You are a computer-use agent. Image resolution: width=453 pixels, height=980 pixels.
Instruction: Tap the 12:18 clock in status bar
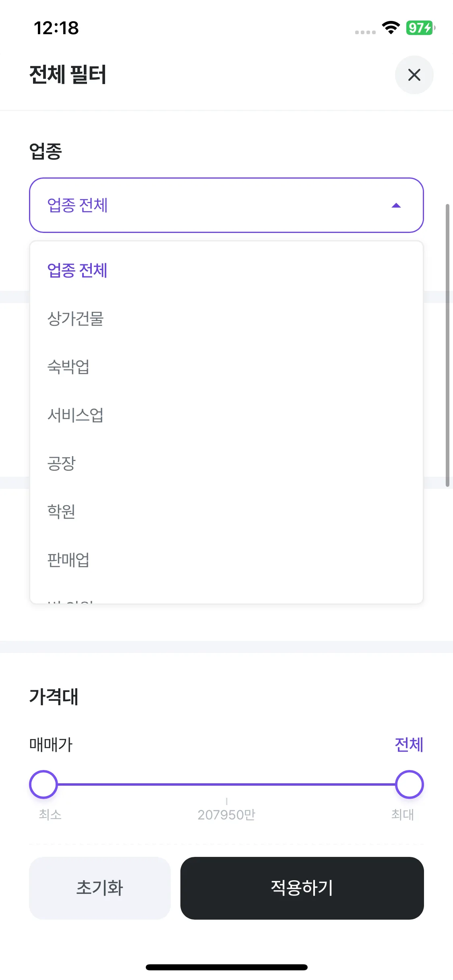[56, 28]
